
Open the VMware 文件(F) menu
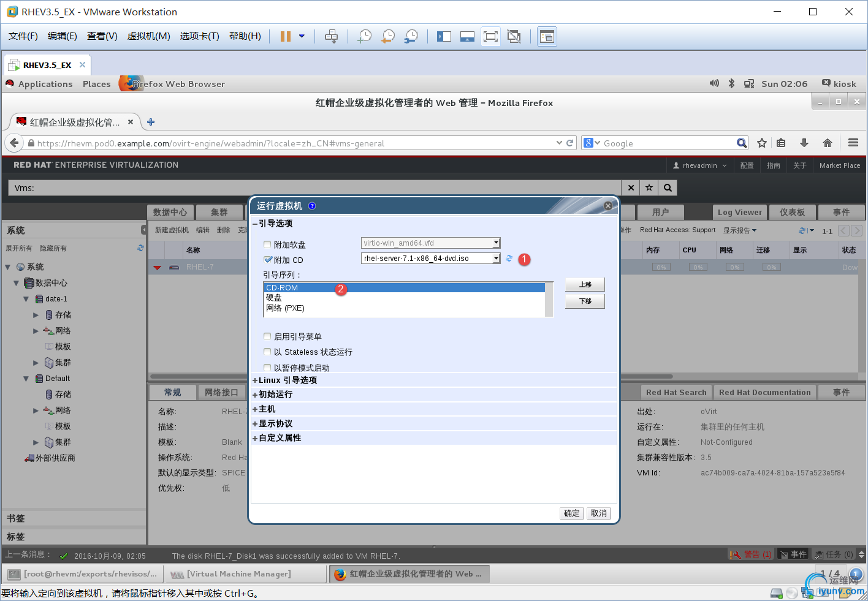pyautogui.click(x=23, y=36)
